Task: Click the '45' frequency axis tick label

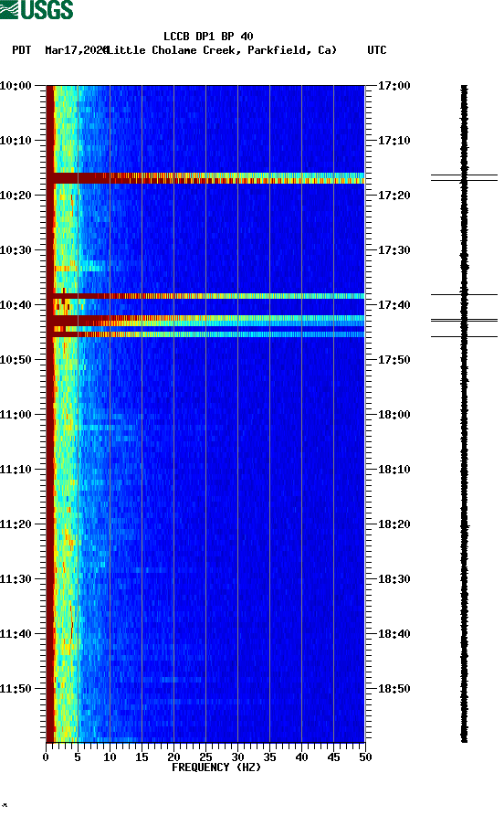Action: 333,757
